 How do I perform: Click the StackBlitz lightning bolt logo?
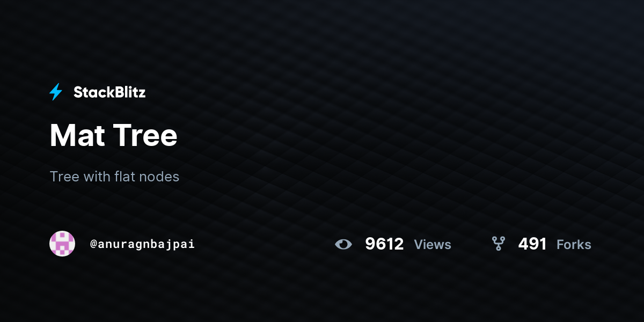click(56, 92)
